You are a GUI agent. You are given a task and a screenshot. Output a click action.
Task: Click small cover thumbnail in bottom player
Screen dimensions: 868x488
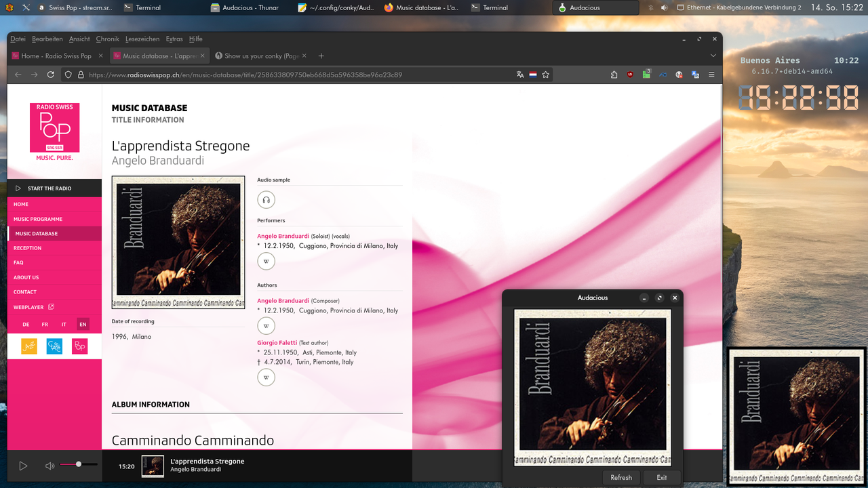(153, 466)
